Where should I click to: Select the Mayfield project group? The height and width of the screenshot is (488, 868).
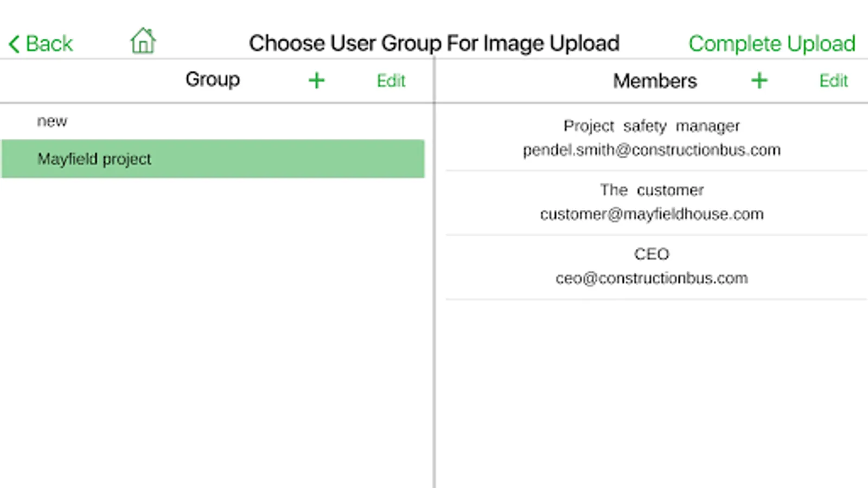[x=213, y=159]
